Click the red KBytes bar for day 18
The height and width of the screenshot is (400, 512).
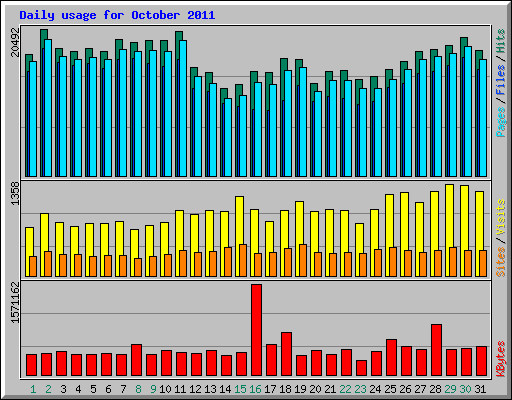286,354
